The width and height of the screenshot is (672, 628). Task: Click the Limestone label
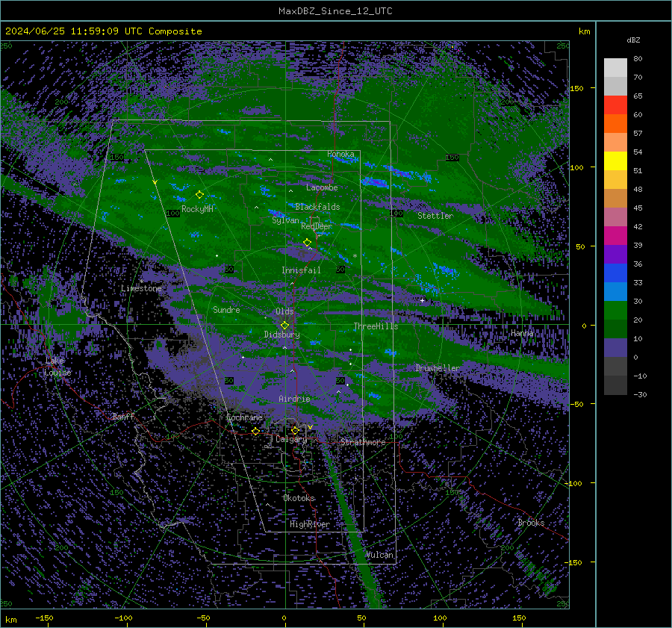point(141,288)
